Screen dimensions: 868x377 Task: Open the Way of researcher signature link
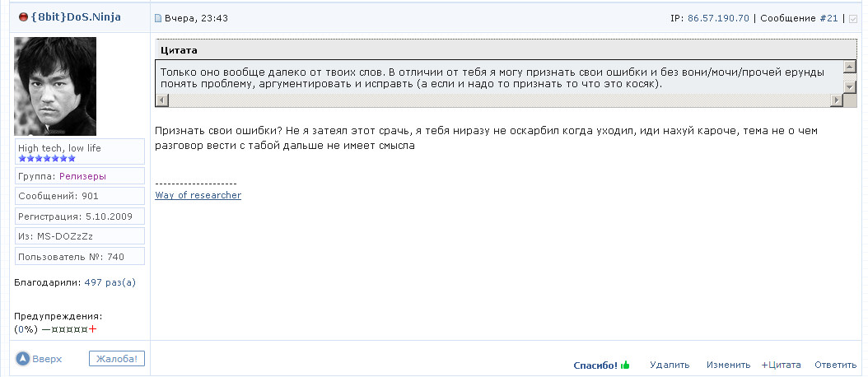tap(198, 195)
